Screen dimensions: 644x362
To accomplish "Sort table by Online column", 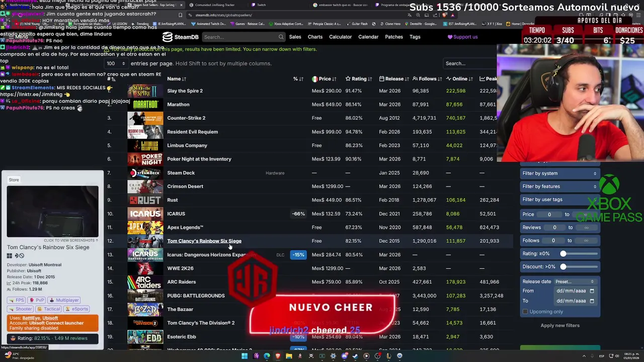I will point(459,79).
